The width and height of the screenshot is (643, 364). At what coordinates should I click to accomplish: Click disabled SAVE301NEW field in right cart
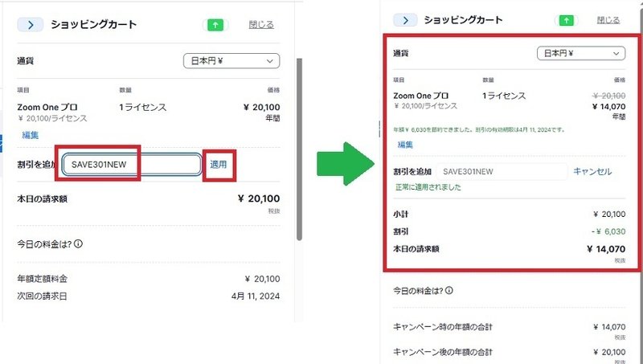pyautogui.click(x=502, y=171)
